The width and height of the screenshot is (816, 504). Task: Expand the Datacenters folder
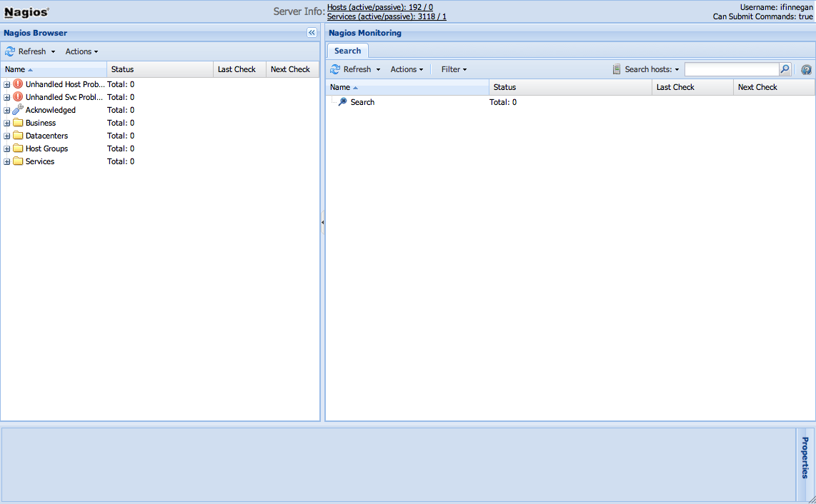click(x=6, y=136)
